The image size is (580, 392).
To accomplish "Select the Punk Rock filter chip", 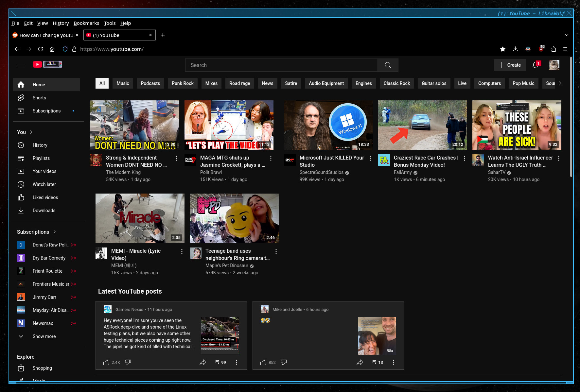I will (183, 83).
